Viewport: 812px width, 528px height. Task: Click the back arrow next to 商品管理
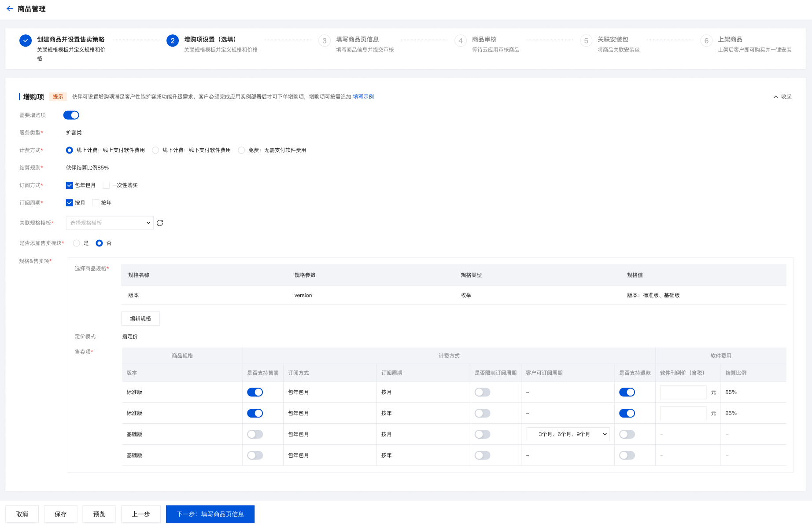[x=10, y=9]
